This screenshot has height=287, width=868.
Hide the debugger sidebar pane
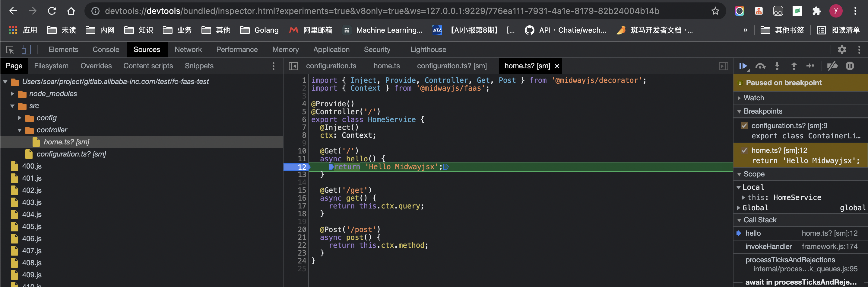tap(724, 66)
